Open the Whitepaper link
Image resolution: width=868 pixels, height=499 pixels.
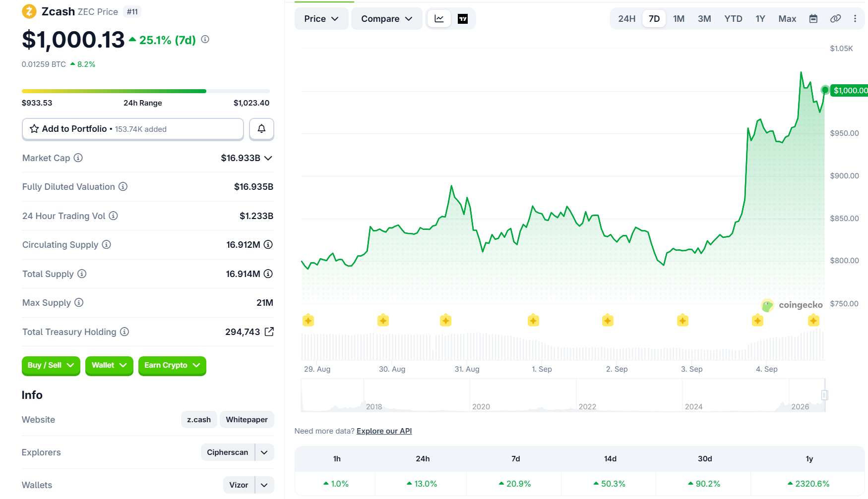(247, 420)
